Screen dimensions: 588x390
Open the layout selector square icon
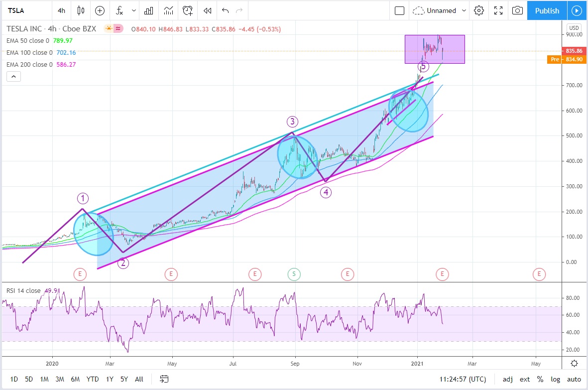(400, 10)
